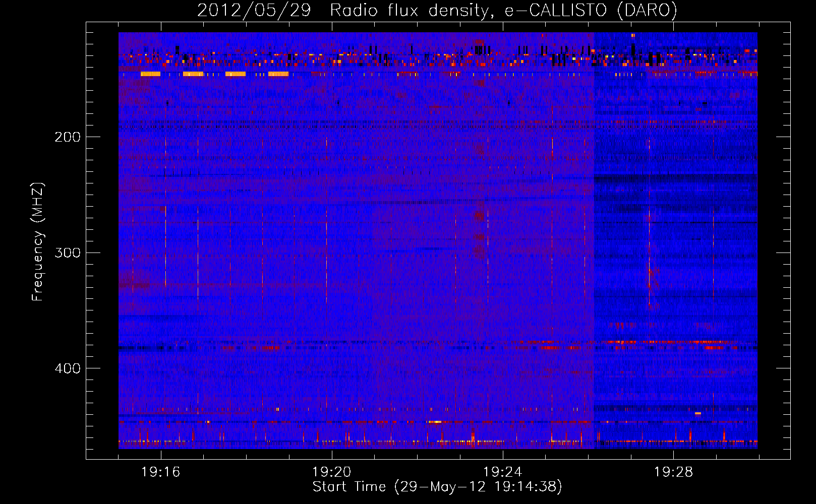Click the '400' frequency tick label
Viewport: 816px width, 504px height.
pos(68,368)
